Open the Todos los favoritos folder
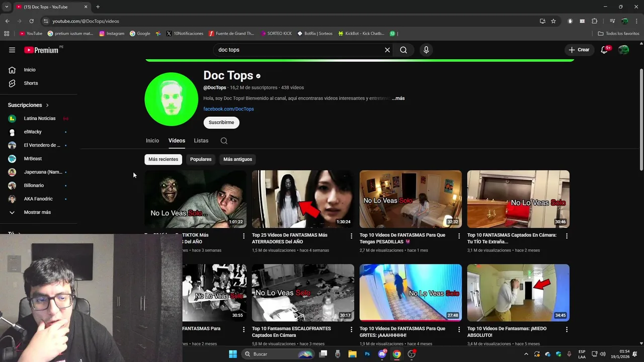Screen dimensions: 644x362 [x=618, y=34]
